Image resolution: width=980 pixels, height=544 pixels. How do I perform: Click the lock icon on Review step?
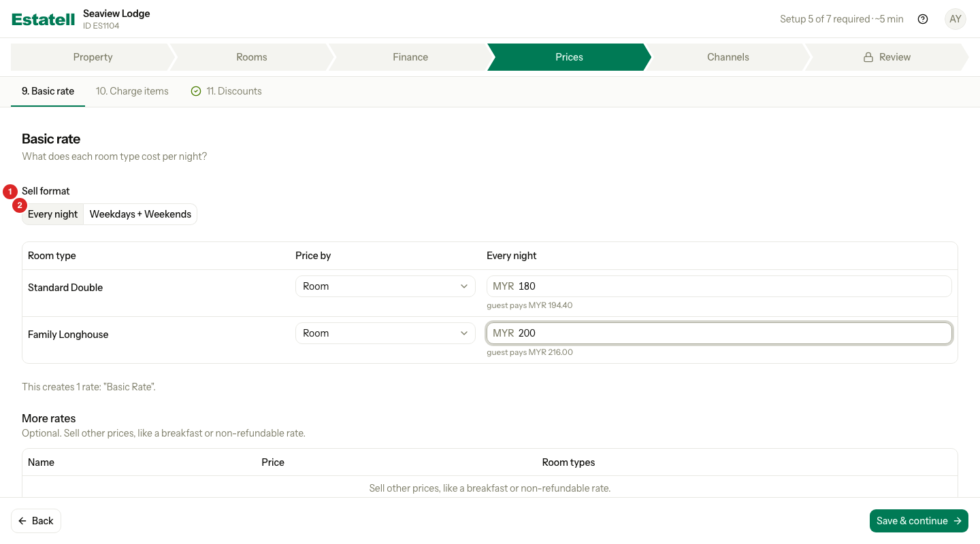tap(868, 58)
